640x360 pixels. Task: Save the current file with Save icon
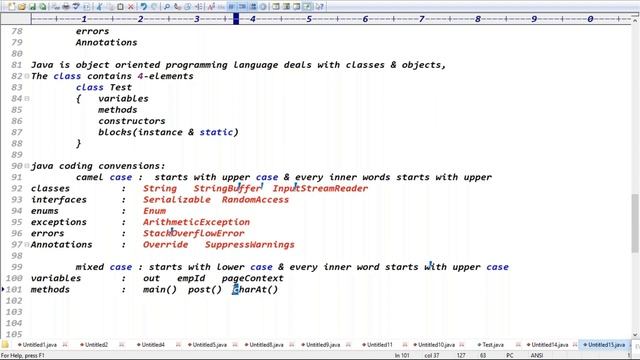point(32,7)
